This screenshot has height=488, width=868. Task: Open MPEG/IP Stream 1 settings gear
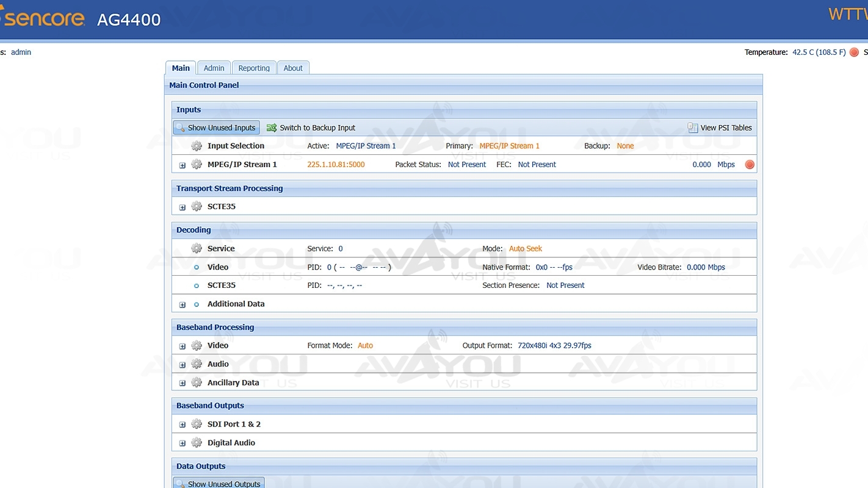(x=197, y=164)
